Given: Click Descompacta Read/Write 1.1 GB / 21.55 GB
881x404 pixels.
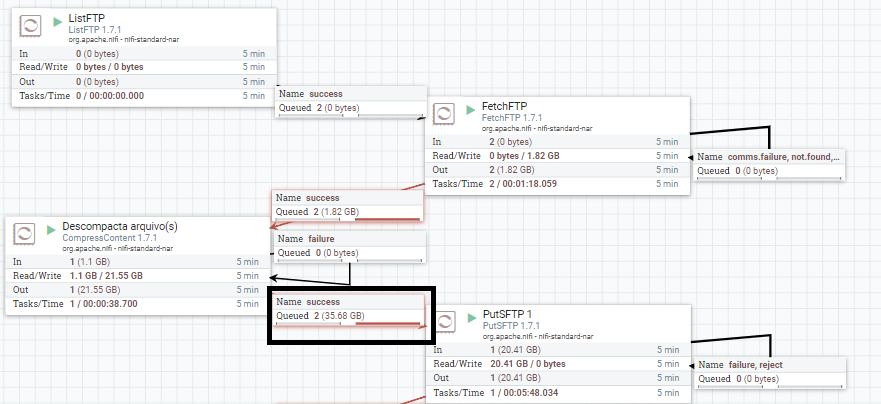Looking at the screenshot, I should [x=106, y=276].
